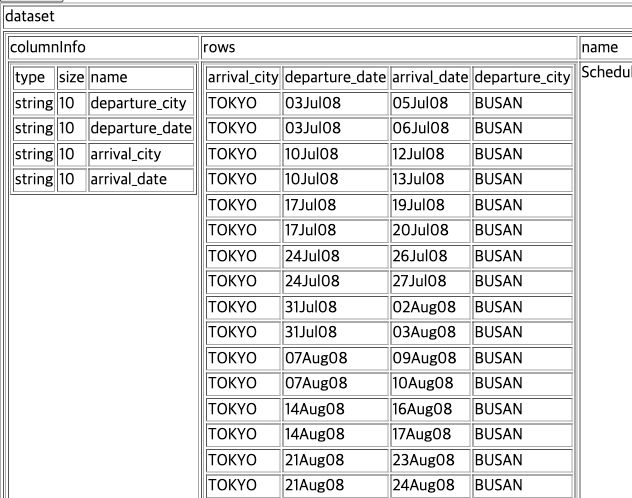This screenshot has height=498, width=632.
Task: Select arrival date cell '26Jul08'
Action: [x=430, y=256]
